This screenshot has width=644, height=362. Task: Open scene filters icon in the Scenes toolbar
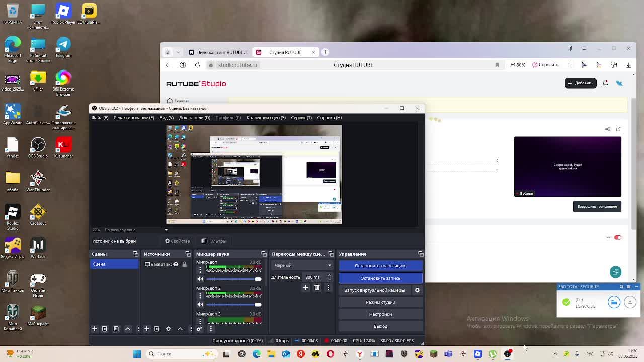click(116, 329)
